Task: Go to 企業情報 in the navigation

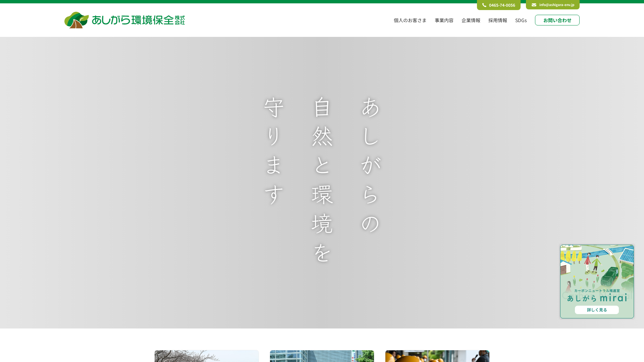Action: click(471, 20)
